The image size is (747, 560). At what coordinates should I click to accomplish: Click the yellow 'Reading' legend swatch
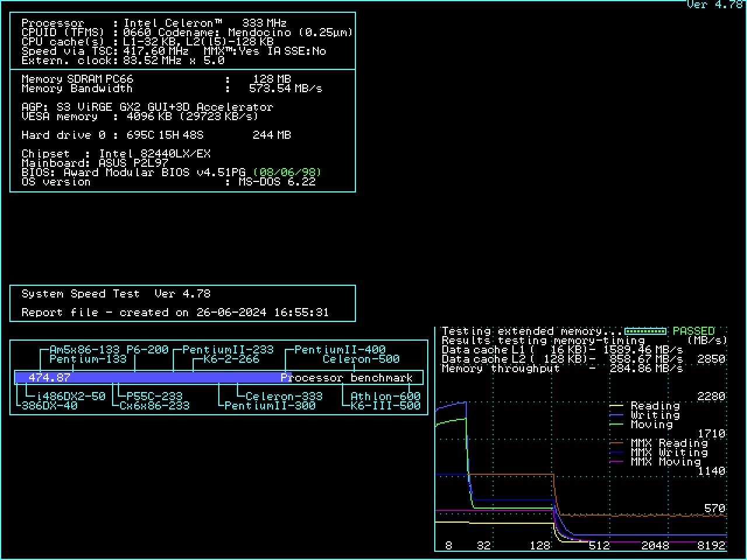click(x=617, y=406)
